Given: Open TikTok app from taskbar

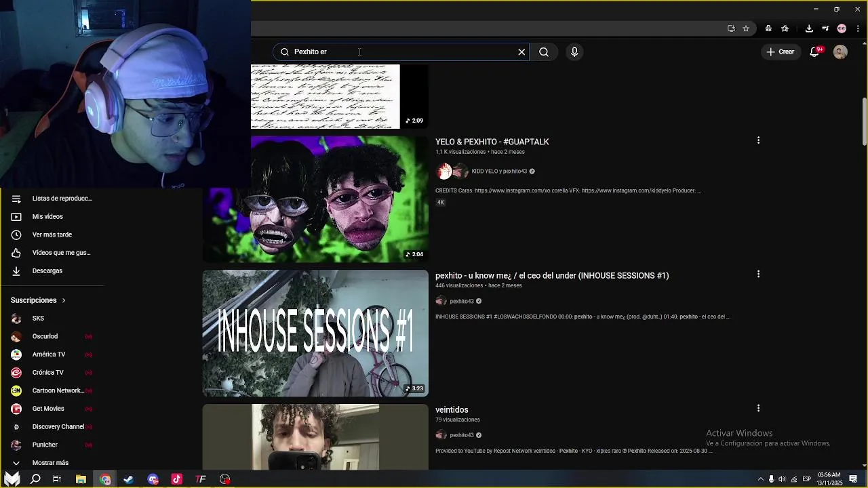Looking at the screenshot, I should tap(176, 479).
